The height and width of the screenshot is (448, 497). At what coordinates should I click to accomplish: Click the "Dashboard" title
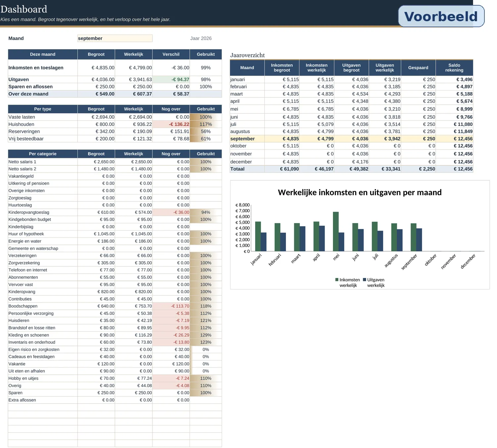click(x=24, y=9)
